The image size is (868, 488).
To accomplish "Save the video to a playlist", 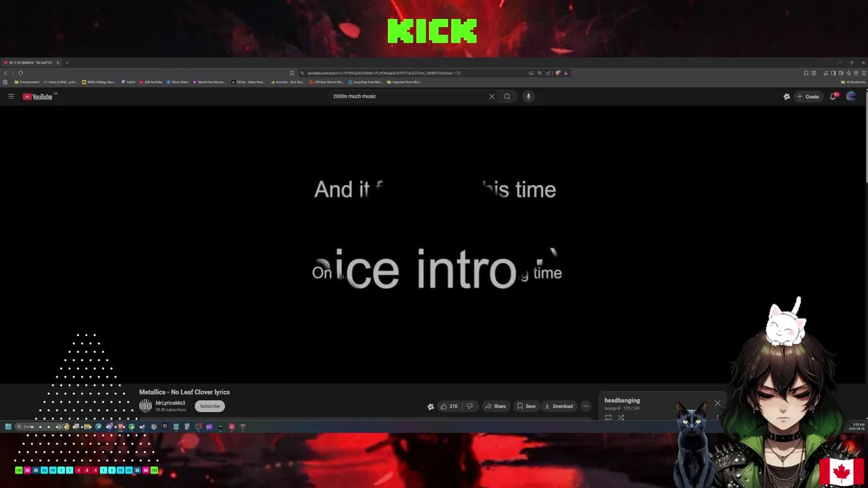I will tap(526, 406).
